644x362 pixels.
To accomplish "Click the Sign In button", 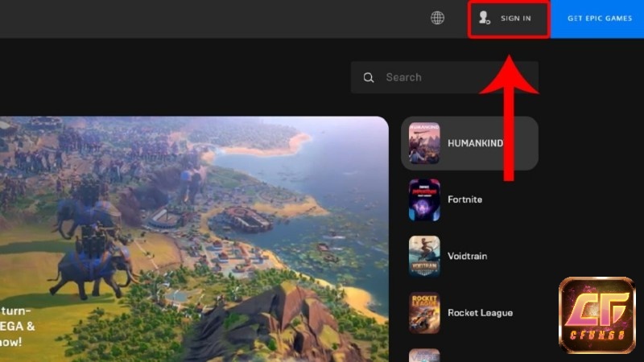I will 509,19.
